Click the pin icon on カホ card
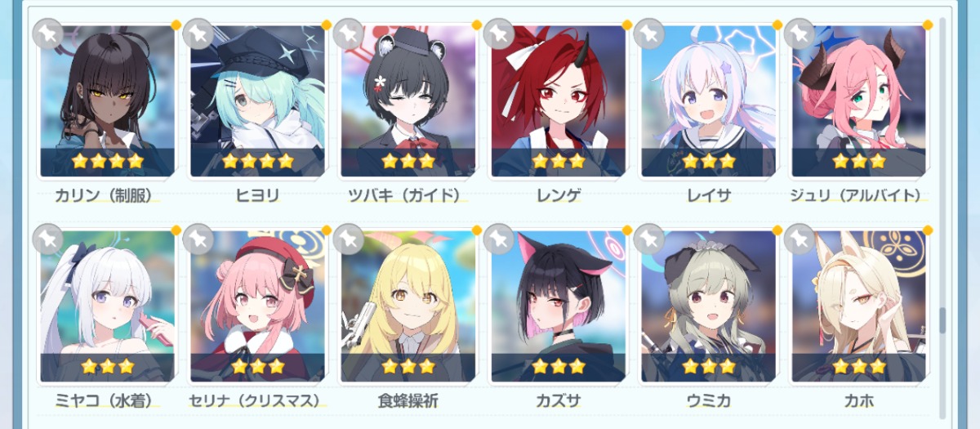 coord(800,239)
